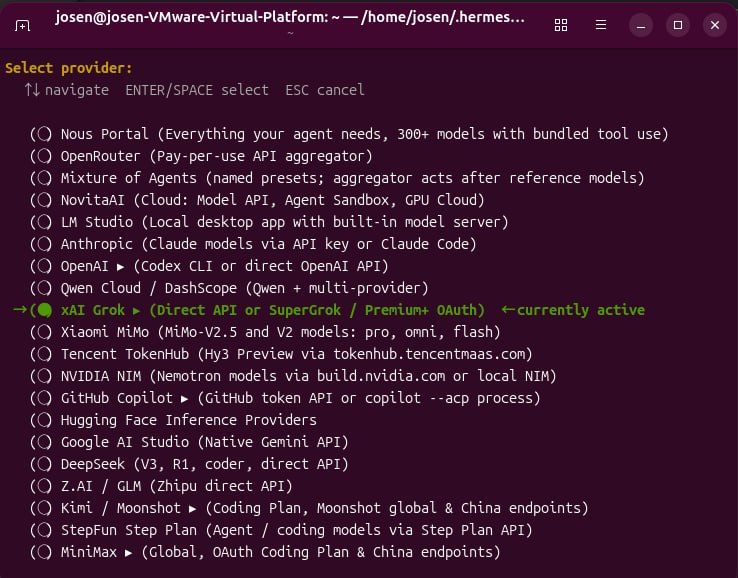Viewport: 738px width, 578px height.
Task: Click the 'Select provider:' heading
Action: coord(69,68)
